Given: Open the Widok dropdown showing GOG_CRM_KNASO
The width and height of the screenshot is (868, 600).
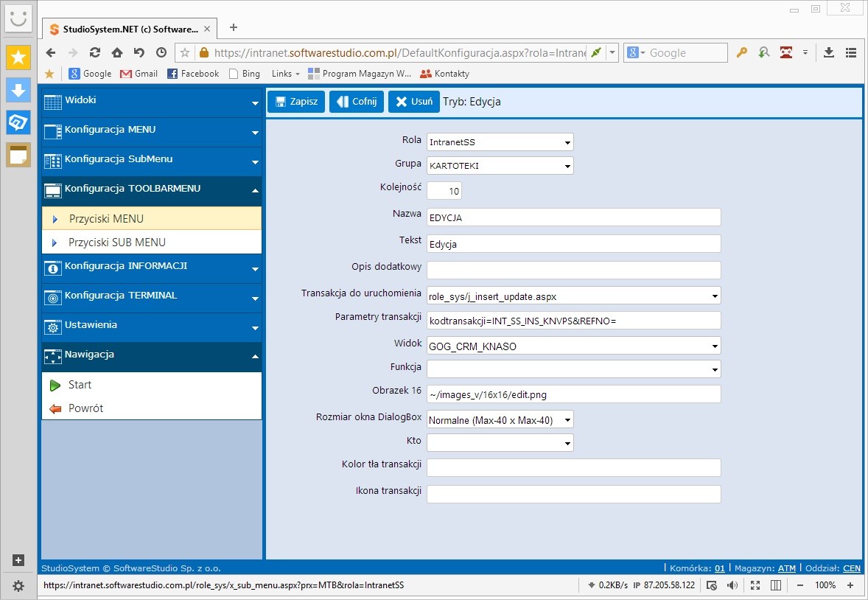Looking at the screenshot, I should coord(573,346).
